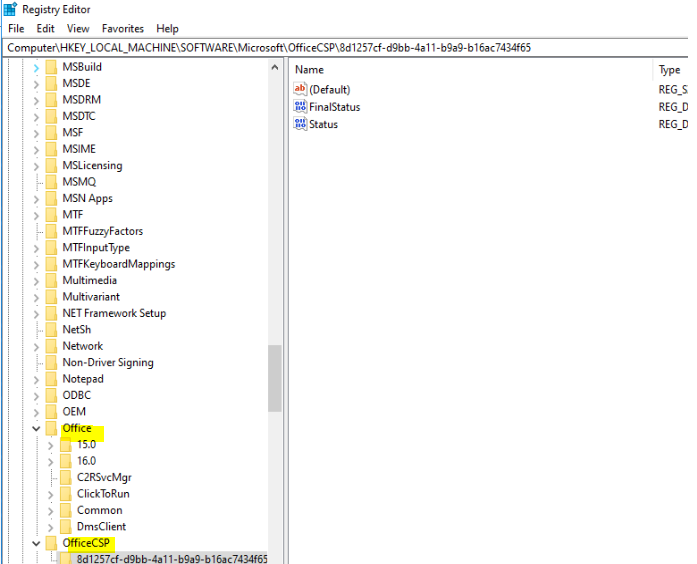Expand the MSBuild key

point(36,68)
